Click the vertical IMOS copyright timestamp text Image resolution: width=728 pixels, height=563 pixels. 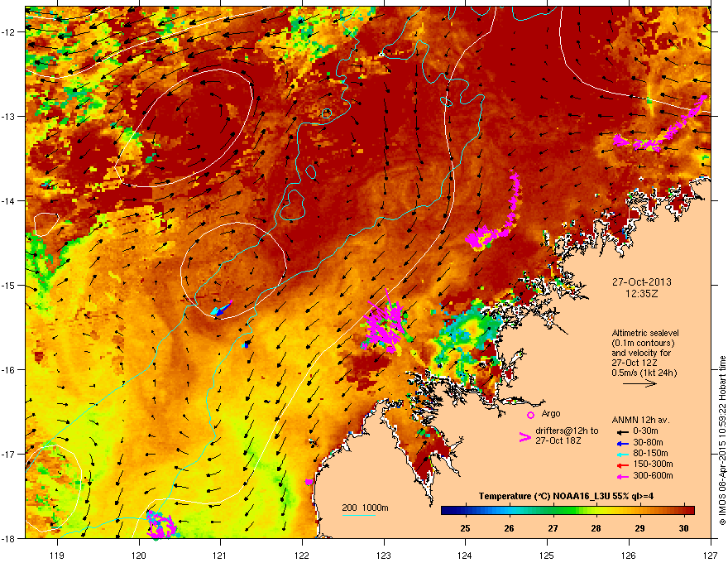722,440
